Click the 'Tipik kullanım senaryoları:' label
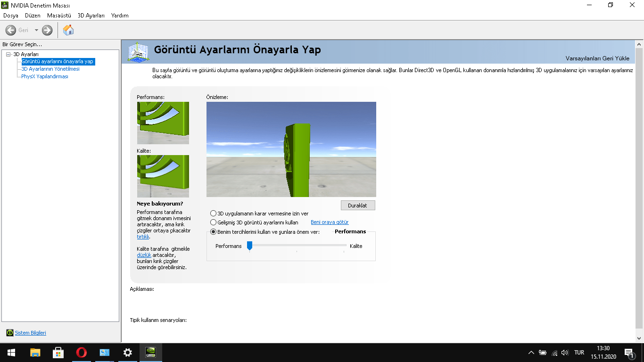The width and height of the screenshot is (644, 362). [158, 320]
